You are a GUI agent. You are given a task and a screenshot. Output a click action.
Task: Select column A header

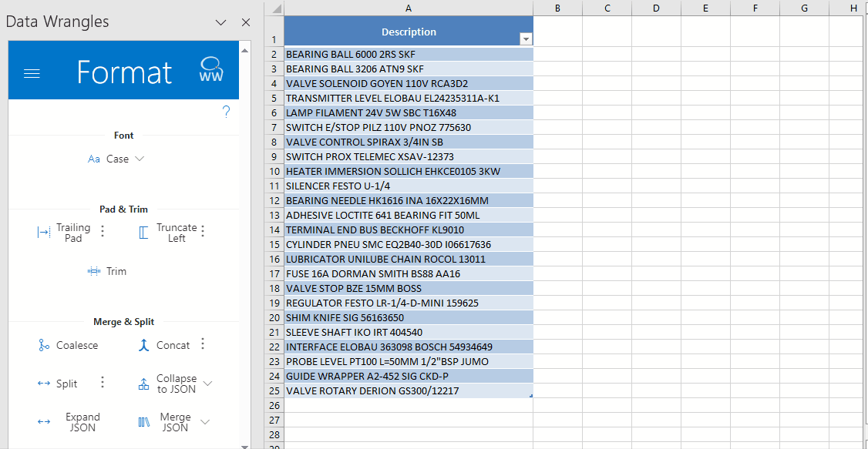409,8
